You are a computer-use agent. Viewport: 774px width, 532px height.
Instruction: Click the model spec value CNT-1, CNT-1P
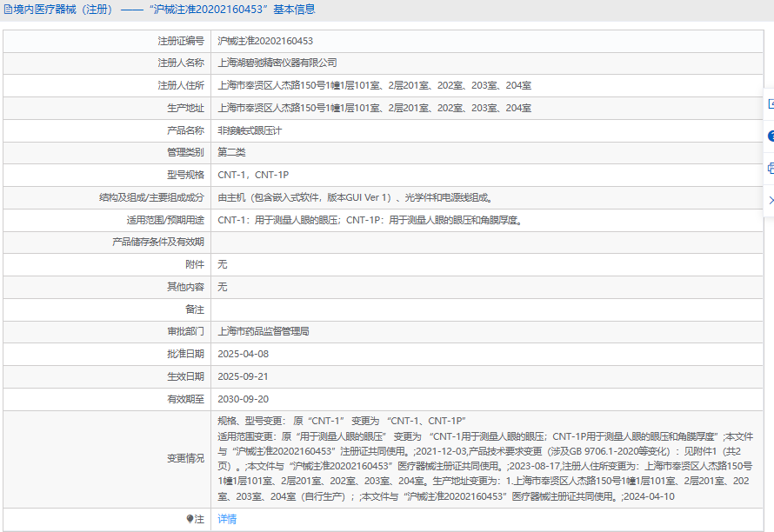pos(252,175)
